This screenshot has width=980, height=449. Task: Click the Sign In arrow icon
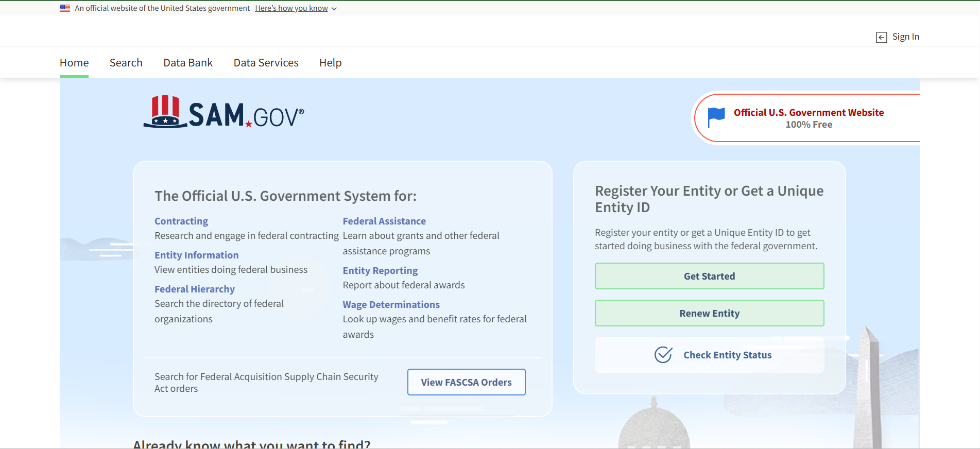(x=881, y=37)
